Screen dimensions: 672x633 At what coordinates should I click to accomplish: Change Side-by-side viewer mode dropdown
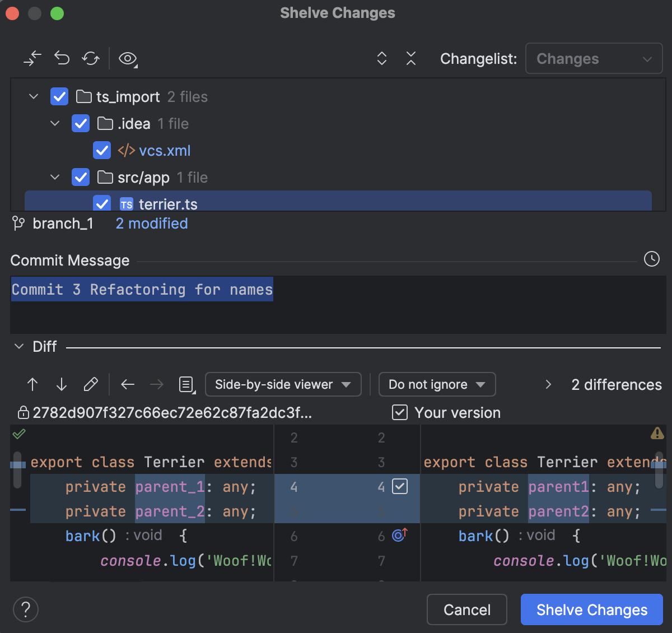coord(283,384)
